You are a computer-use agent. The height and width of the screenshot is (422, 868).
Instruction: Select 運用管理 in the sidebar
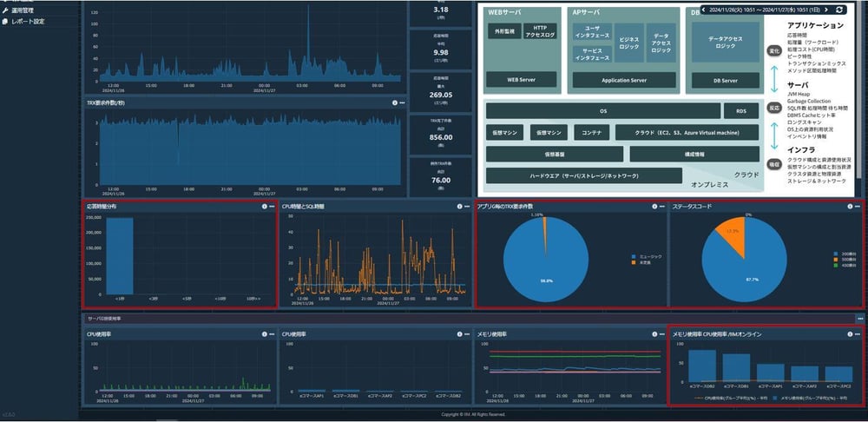23,10
